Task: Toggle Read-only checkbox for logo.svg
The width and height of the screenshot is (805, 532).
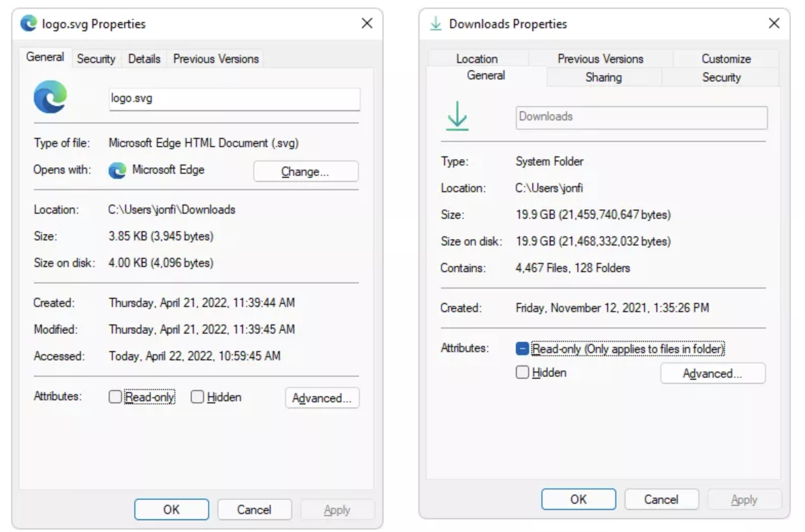Action: pyautogui.click(x=115, y=397)
